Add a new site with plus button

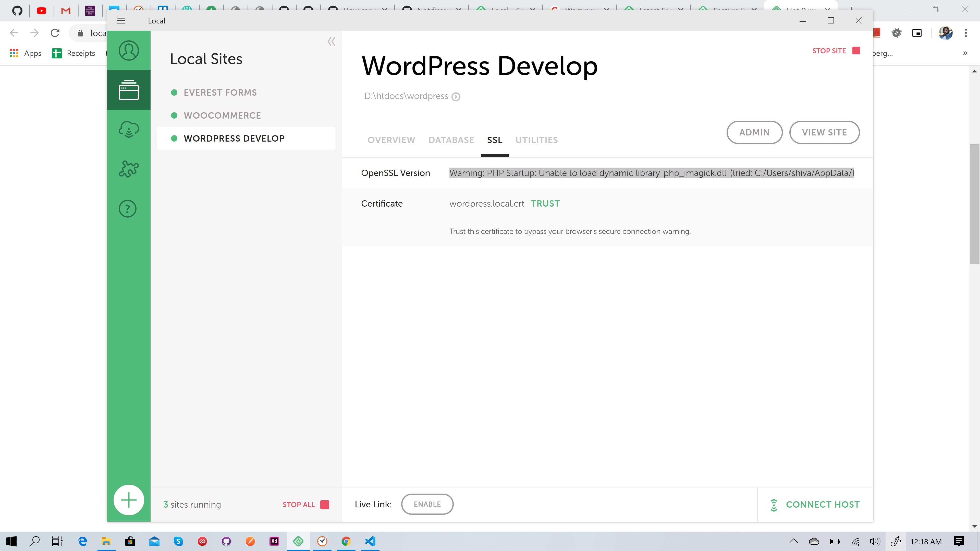129,500
